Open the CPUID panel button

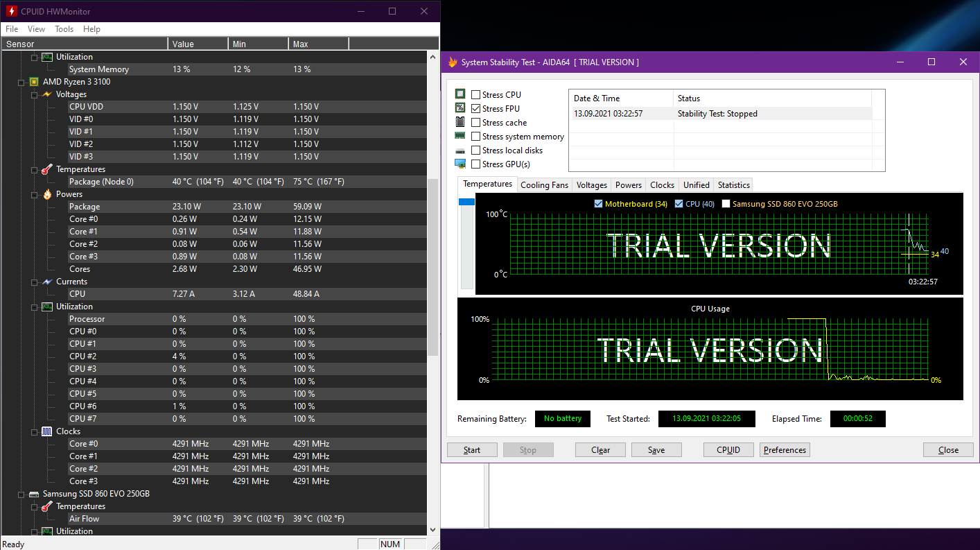tap(728, 450)
